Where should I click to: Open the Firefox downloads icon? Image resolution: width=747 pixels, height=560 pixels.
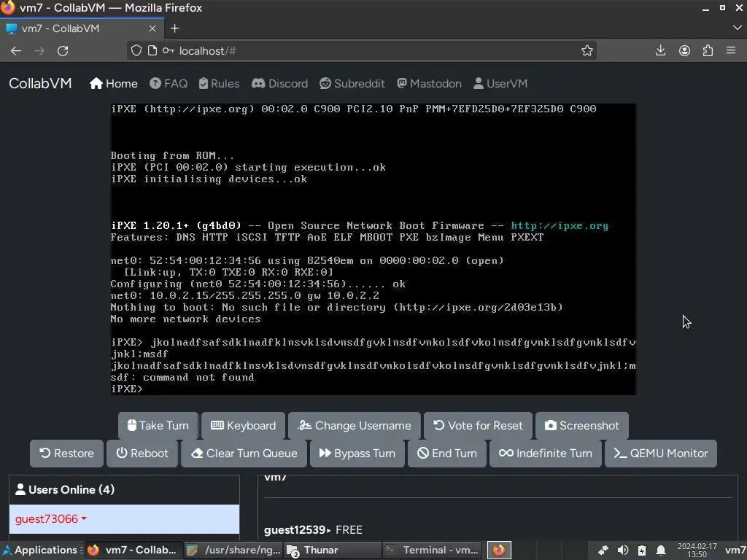[x=660, y=50]
